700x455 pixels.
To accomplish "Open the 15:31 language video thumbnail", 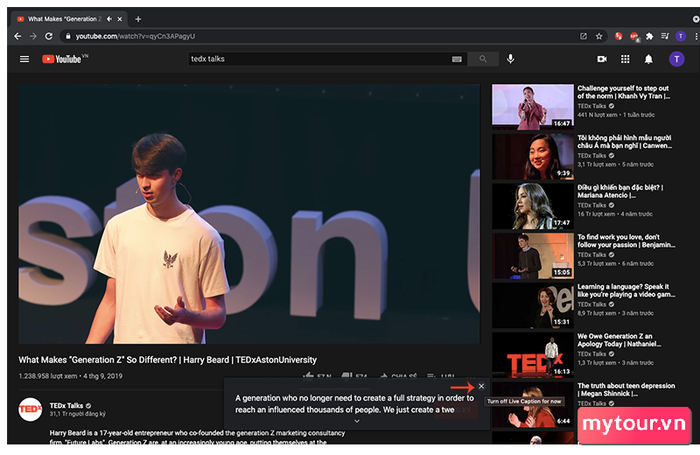I will (533, 305).
